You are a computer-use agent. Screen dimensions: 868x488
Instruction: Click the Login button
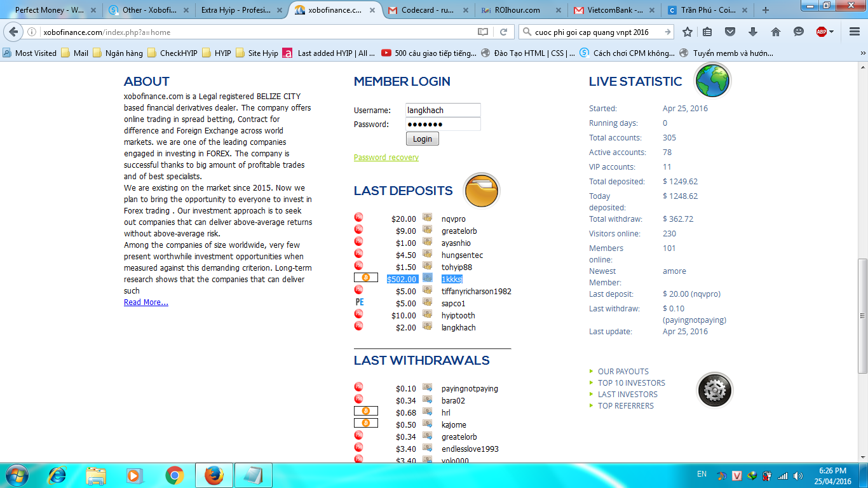click(x=422, y=139)
